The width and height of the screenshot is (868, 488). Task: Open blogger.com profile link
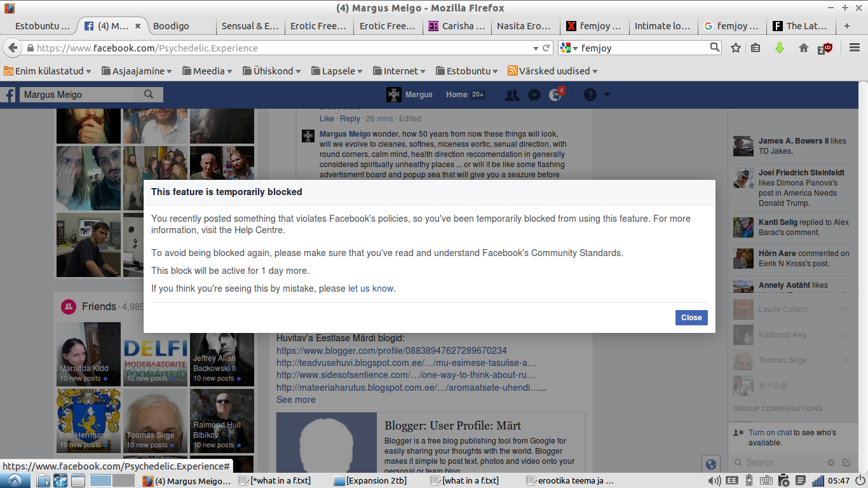click(x=391, y=351)
